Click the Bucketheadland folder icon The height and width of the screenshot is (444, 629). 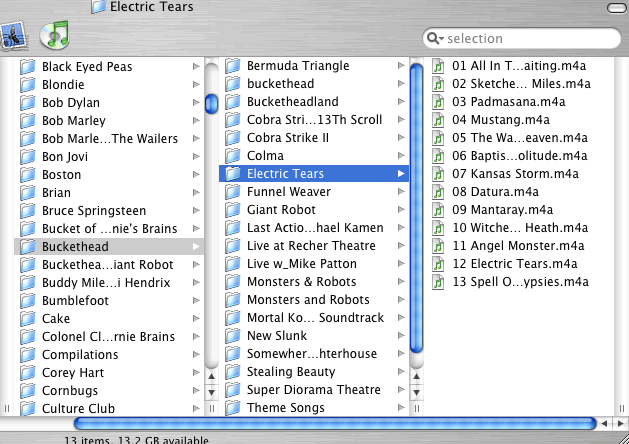click(233, 102)
